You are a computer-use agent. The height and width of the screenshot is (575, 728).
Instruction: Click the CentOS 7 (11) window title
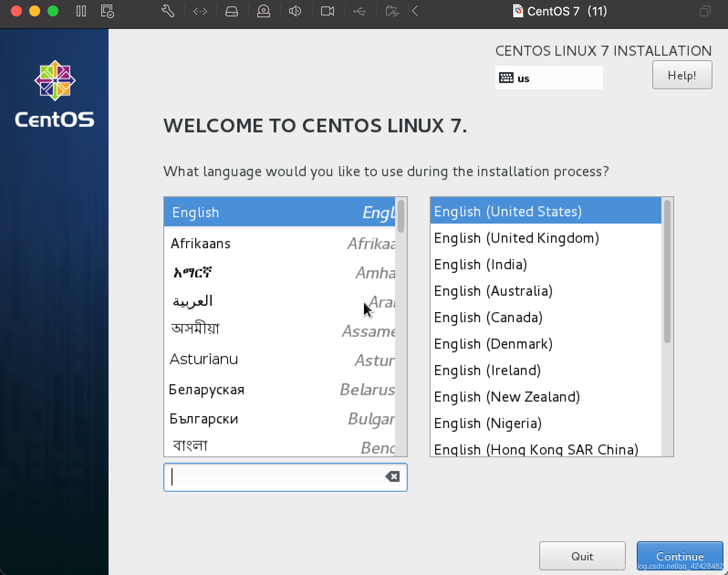tap(567, 11)
